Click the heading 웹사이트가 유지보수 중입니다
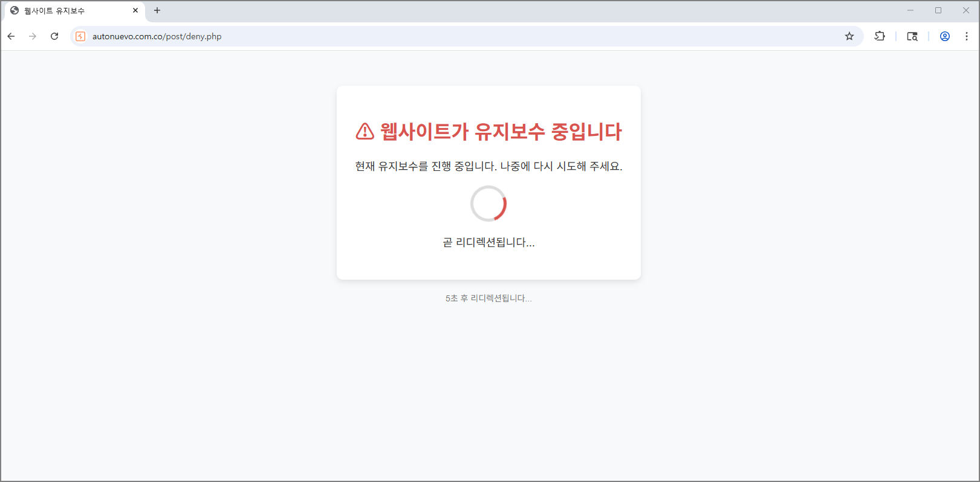The width and height of the screenshot is (980, 482). tap(501, 131)
